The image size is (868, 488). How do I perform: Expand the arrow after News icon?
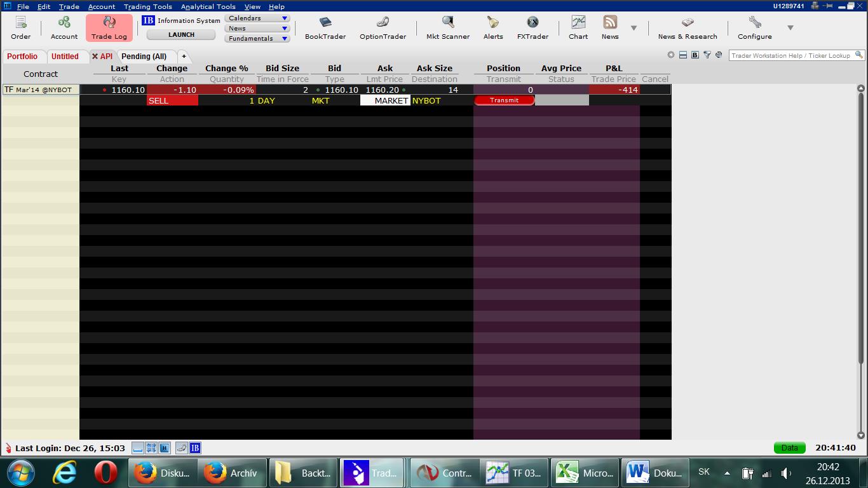click(x=634, y=28)
